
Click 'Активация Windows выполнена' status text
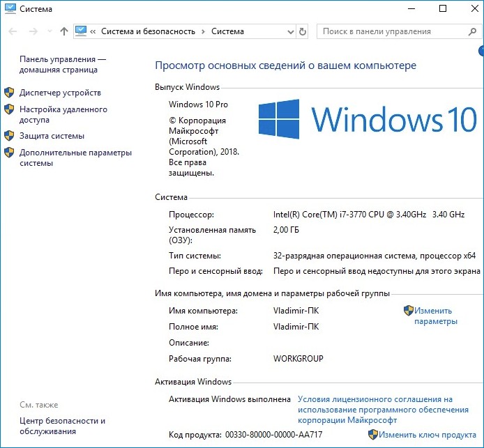click(x=229, y=399)
